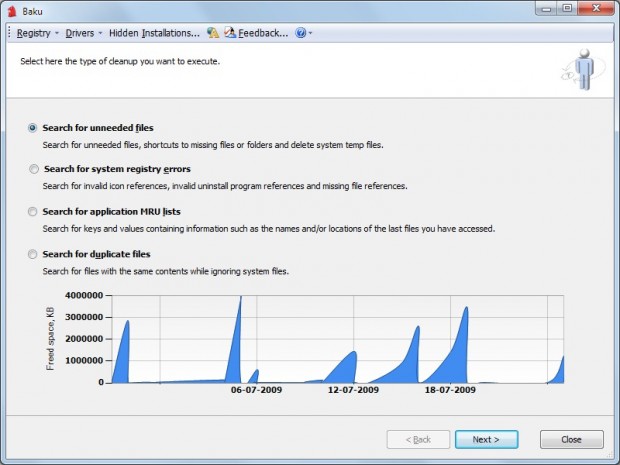The width and height of the screenshot is (620, 465).
Task: Click the blue help question mark icon
Action: pyautogui.click(x=301, y=33)
